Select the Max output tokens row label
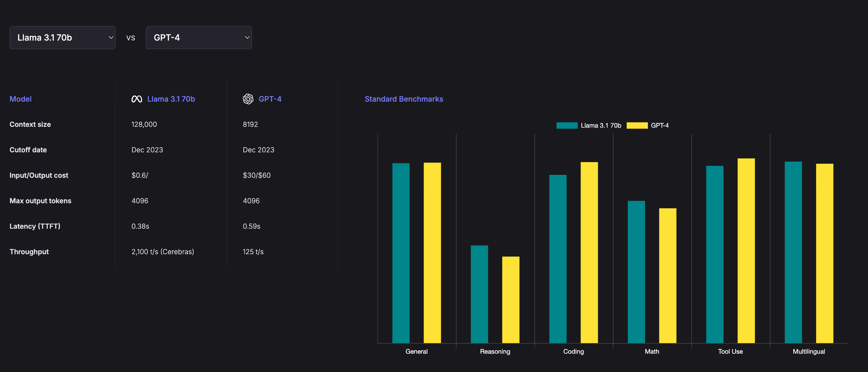The image size is (868, 372). coord(41,201)
